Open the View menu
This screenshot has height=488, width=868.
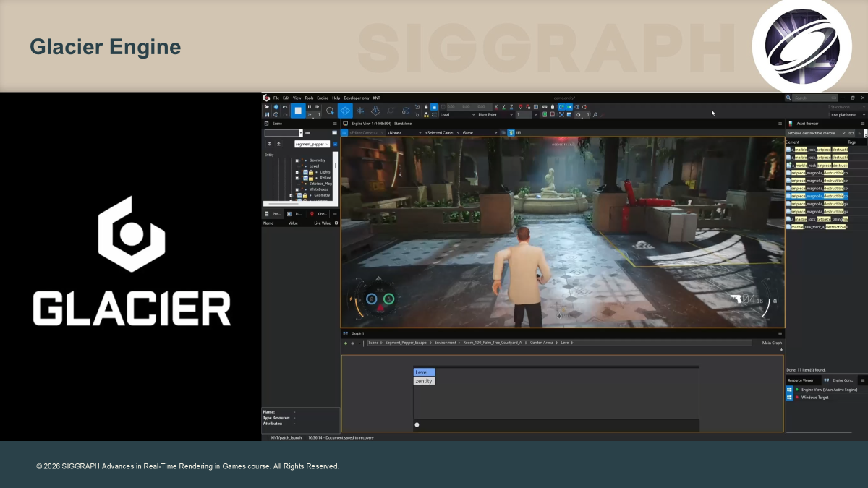pos(297,98)
